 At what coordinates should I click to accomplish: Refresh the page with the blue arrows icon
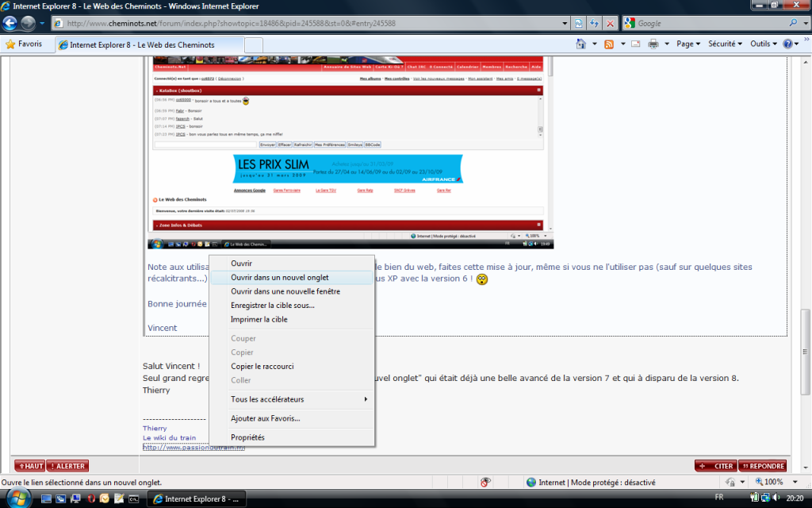pos(594,23)
